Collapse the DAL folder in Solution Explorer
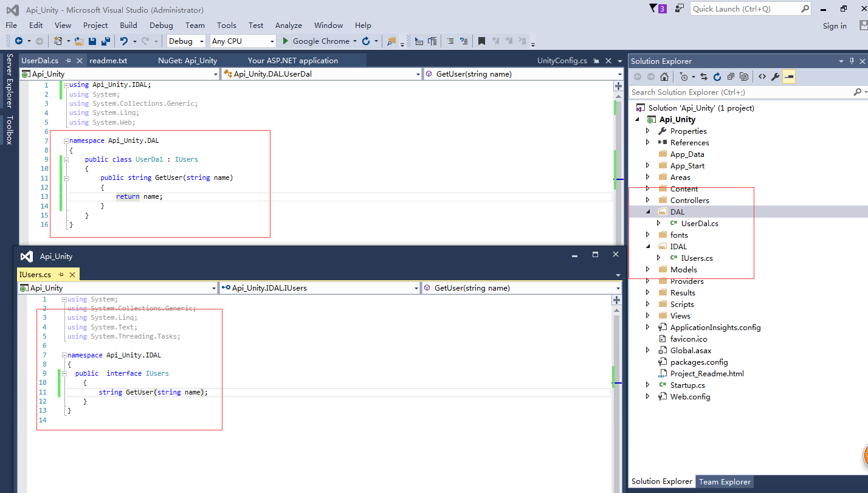The width and height of the screenshot is (868, 493). pyautogui.click(x=647, y=212)
